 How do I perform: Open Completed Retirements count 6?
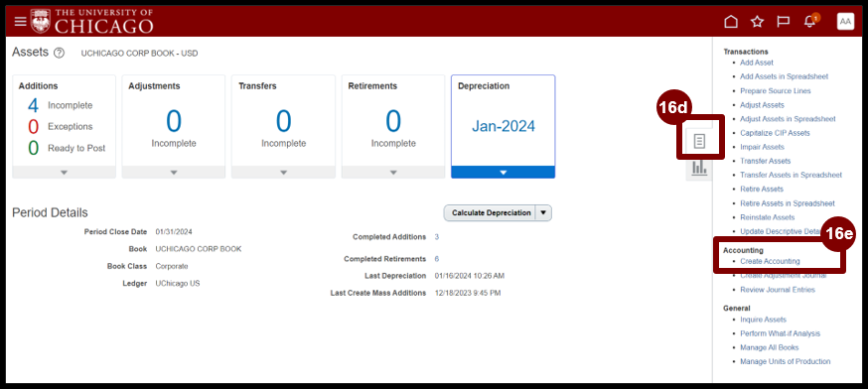pos(437,259)
